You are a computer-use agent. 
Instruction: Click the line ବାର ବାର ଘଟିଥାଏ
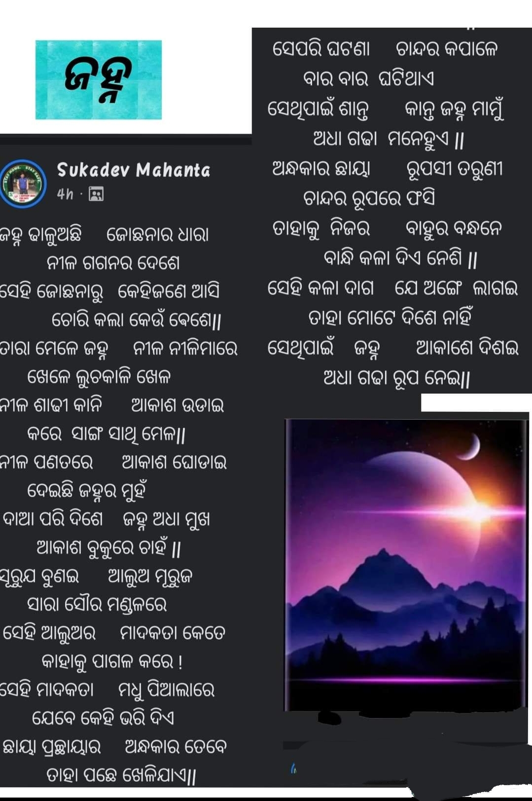(369, 79)
